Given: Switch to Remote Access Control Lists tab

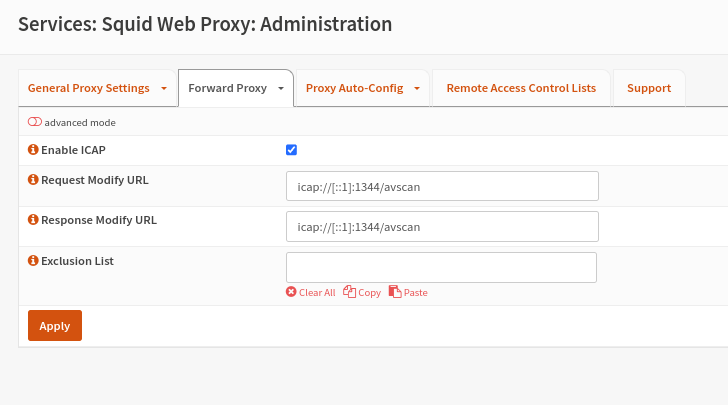Looking at the screenshot, I should pos(521,88).
